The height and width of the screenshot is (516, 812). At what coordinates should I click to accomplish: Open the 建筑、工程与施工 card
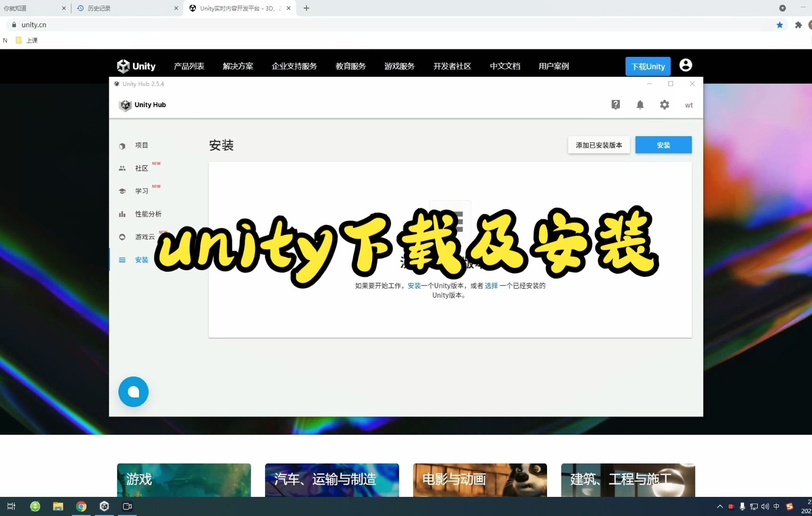coord(628,480)
